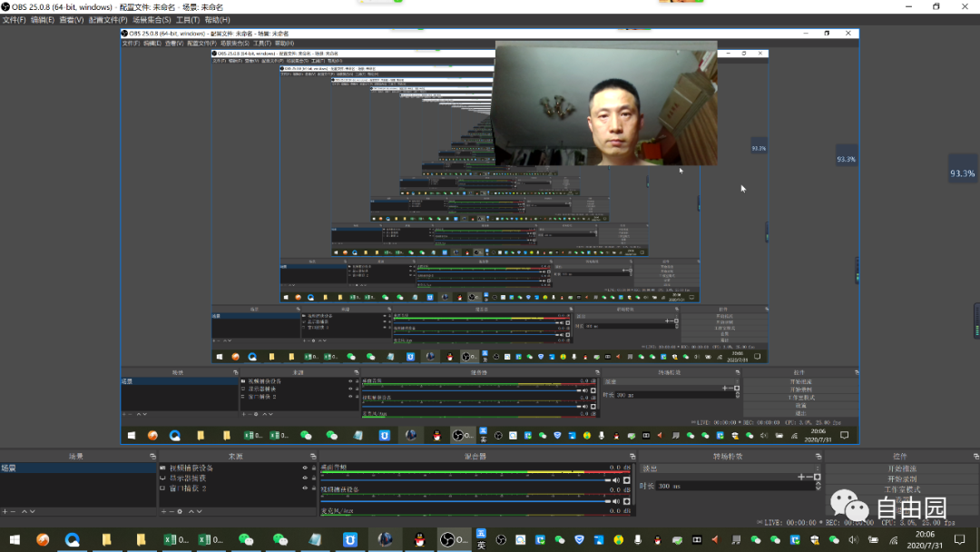Float the 转场特效 dock panel

pyautogui.click(x=818, y=457)
